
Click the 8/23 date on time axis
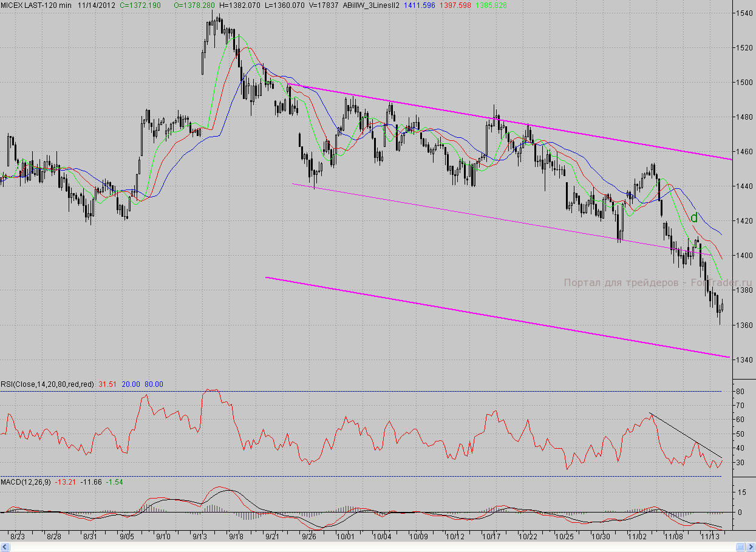tap(18, 537)
